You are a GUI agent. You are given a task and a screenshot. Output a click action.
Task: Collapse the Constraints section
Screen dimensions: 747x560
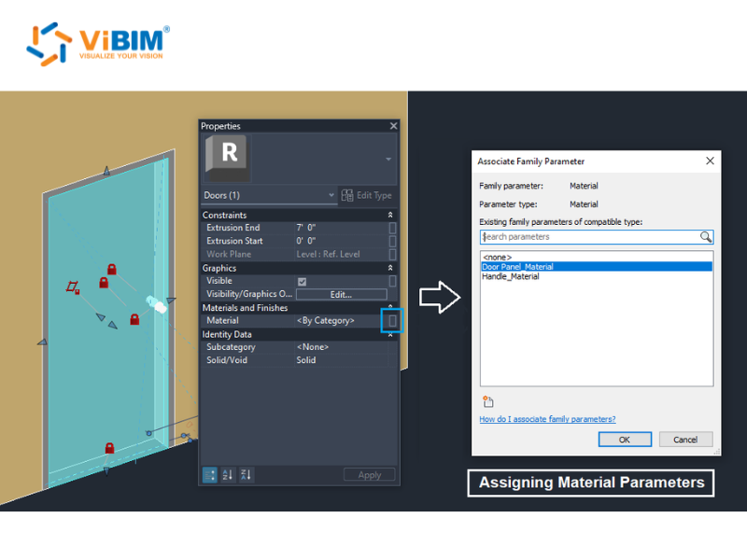coord(390,216)
